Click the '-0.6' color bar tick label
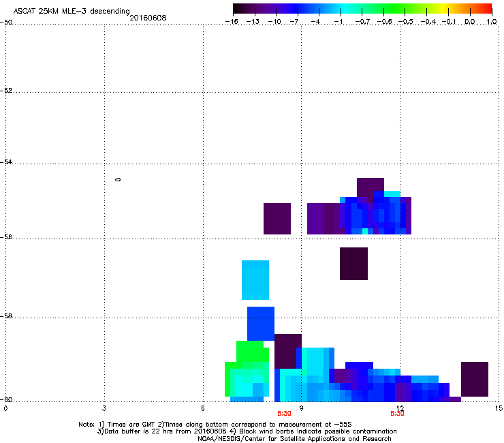This screenshot has width=504, height=443. [383, 22]
